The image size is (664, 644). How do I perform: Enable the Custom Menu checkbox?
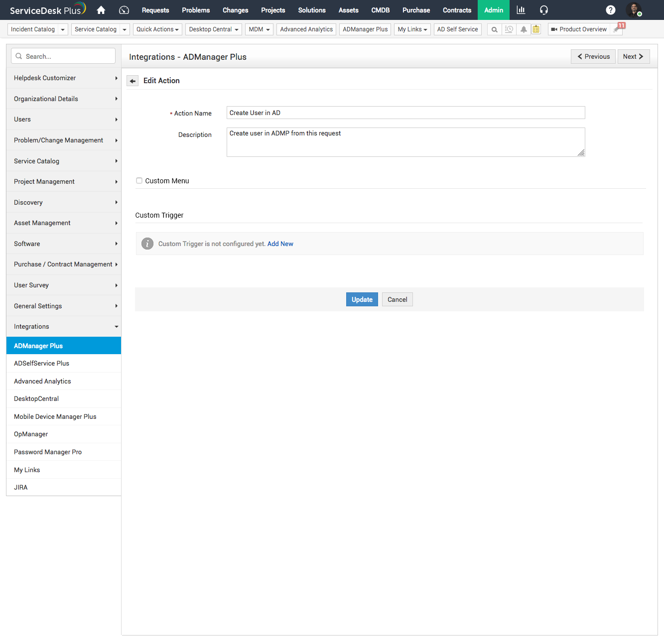pos(139,180)
